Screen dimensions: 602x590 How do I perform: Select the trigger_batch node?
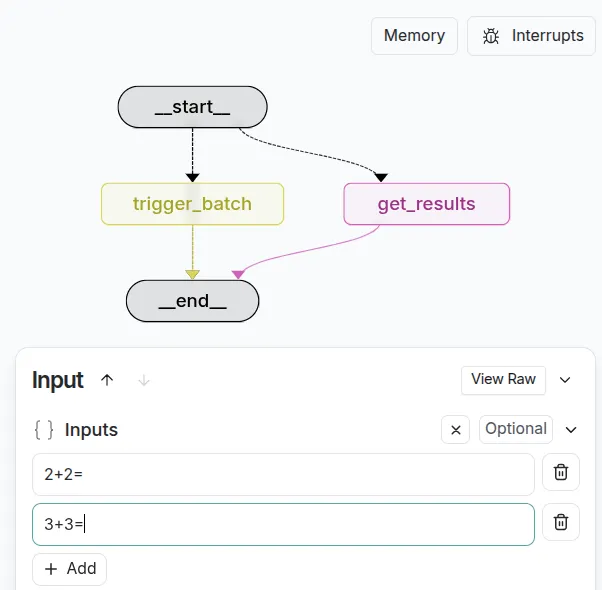click(x=192, y=204)
